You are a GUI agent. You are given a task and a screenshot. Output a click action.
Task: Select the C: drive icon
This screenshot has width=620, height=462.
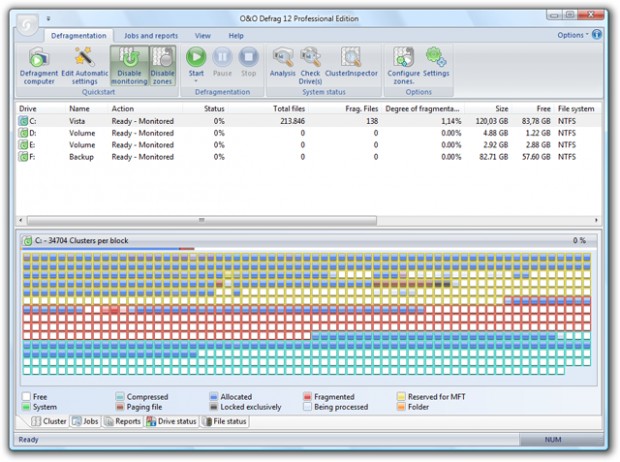click(x=23, y=121)
